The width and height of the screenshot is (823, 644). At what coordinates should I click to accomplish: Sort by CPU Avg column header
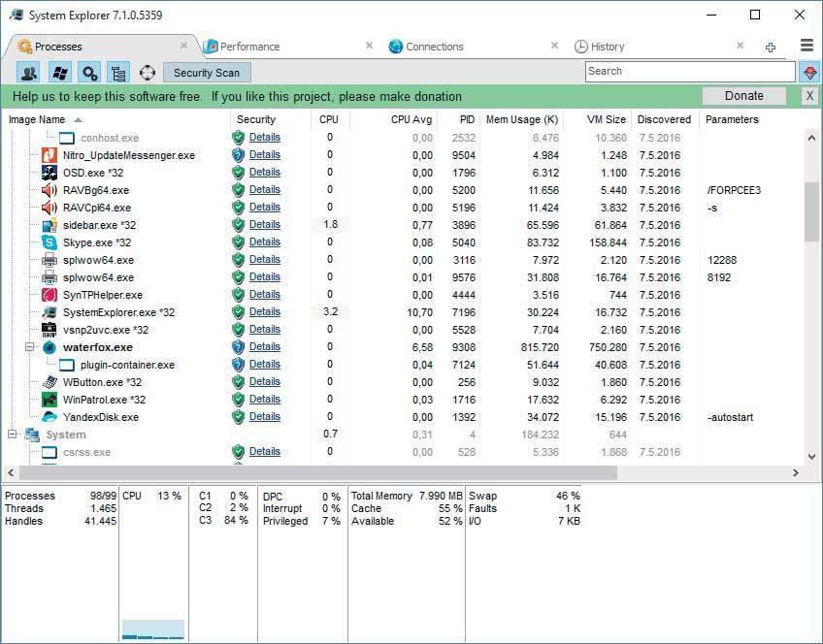coord(411,119)
